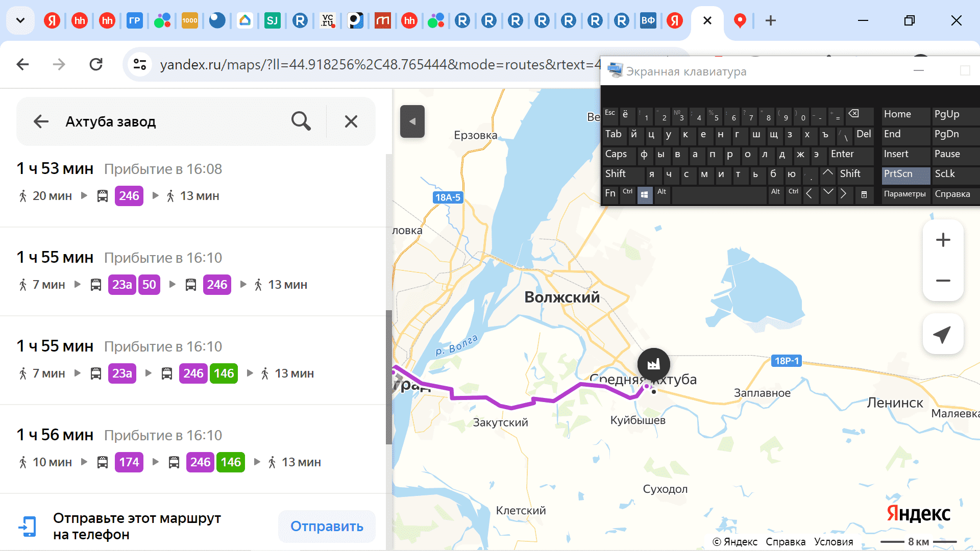Click the spacebar on on-screen keyboard
Screen dimensions: 980x551
(719, 194)
